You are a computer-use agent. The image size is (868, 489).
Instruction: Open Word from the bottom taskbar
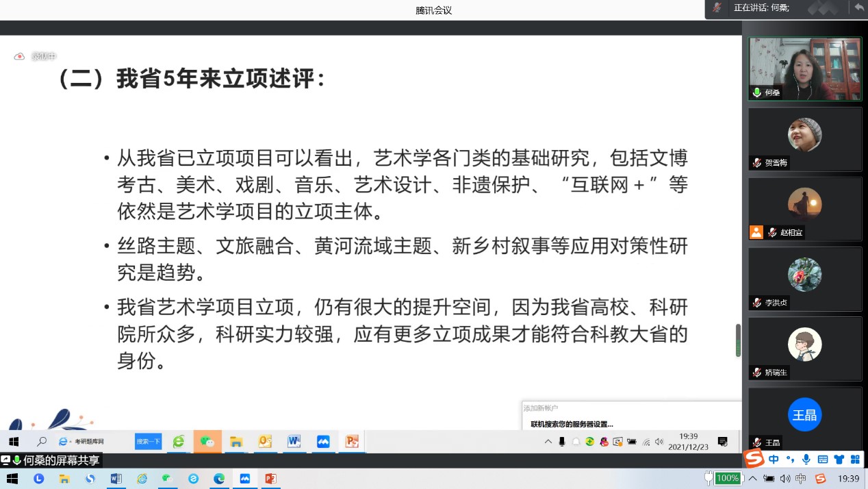coord(116,479)
